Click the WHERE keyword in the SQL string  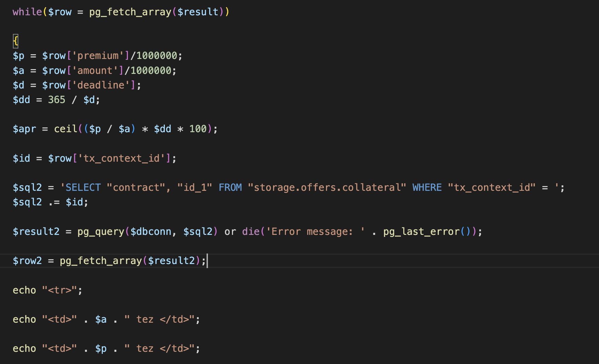[427, 187]
